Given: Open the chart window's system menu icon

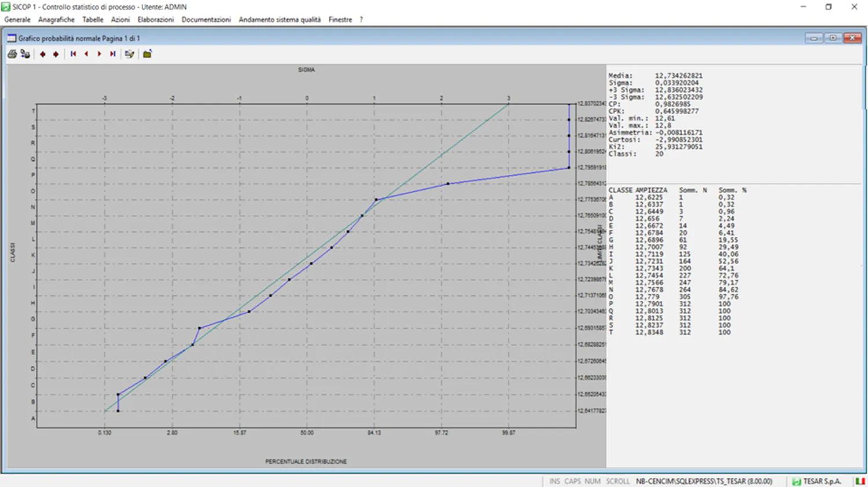Looking at the screenshot, I should click(x=12, y=38).
